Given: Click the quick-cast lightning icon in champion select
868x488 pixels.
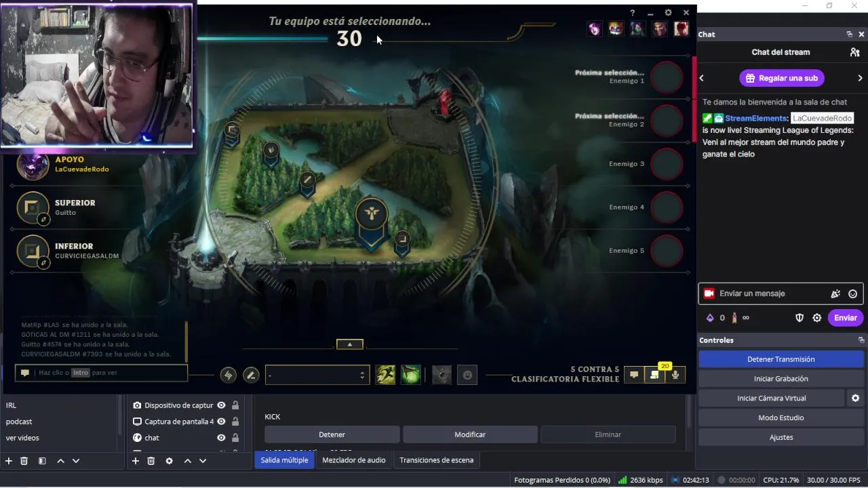Looking at the screenshot, I should [229, 375].
